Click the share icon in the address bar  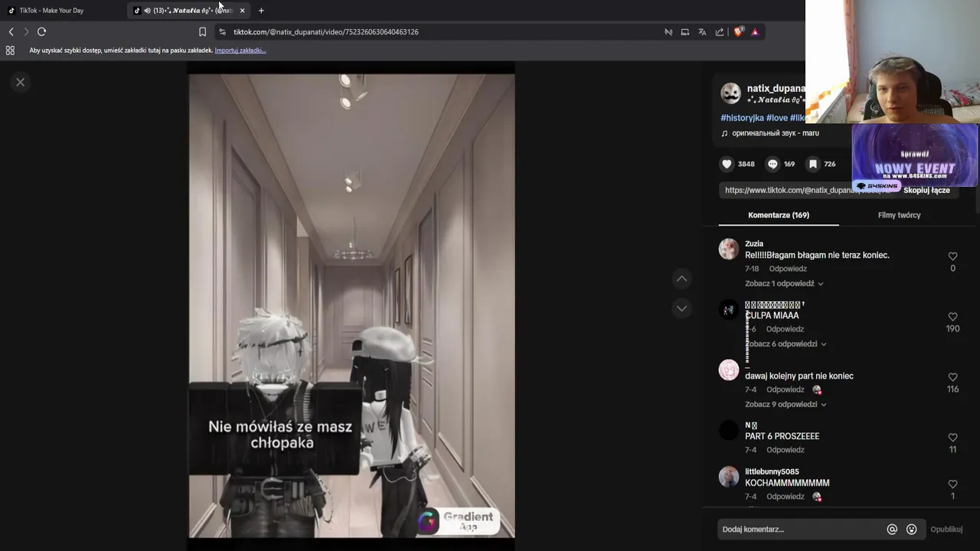(x=720, y=32)
